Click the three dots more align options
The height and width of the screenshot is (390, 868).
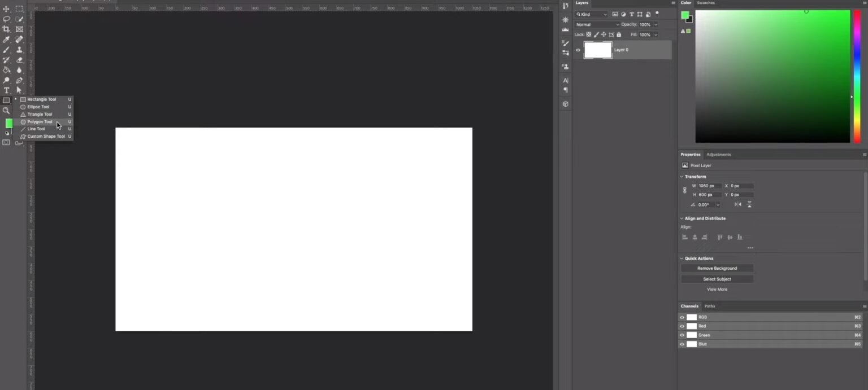(750, 248)
